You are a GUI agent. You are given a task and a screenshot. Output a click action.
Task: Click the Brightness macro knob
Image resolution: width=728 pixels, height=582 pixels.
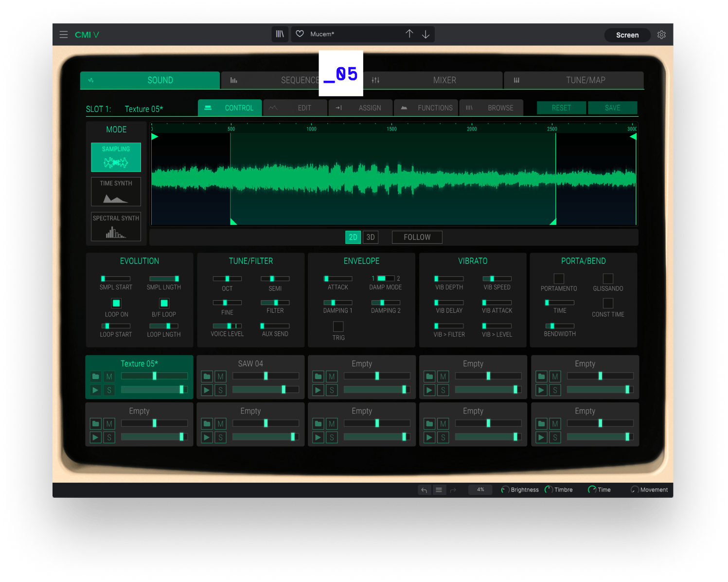(x=505, y=490)
